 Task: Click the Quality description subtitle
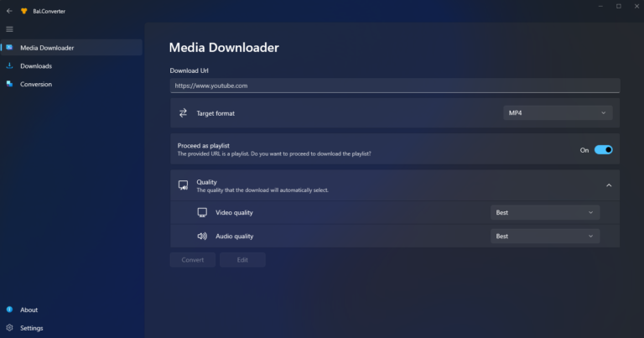click(262, 190)
